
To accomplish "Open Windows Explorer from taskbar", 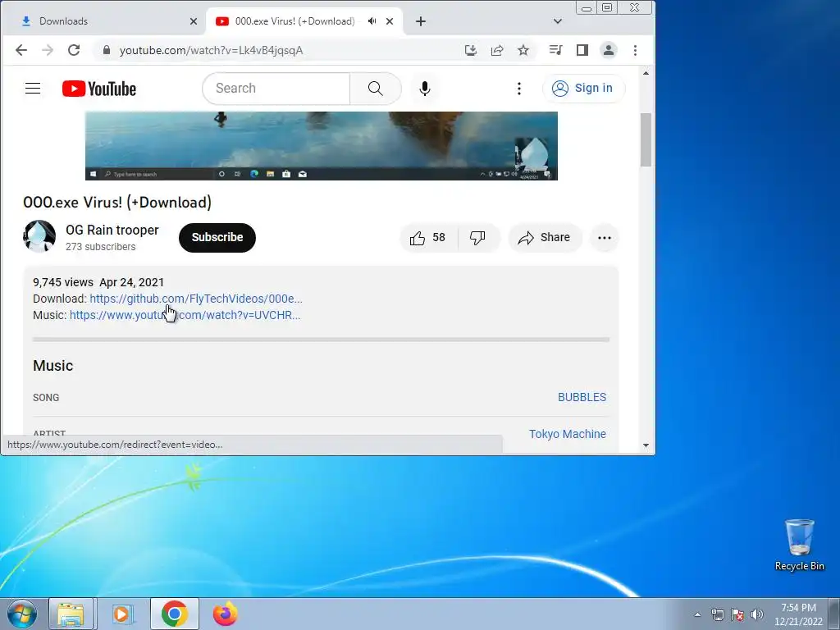I will (71, 614).
